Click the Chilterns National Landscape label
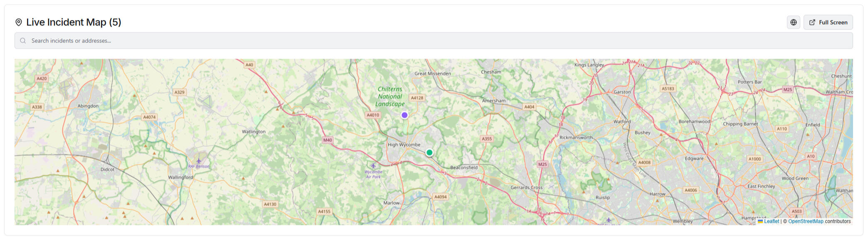Screen dimensions: 868x239 390,96
